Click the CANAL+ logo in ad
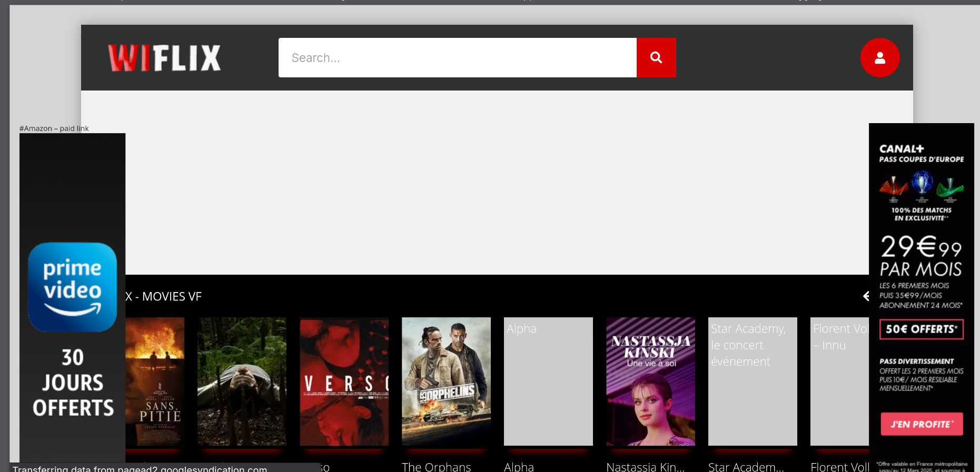 [x=902, y=149]
